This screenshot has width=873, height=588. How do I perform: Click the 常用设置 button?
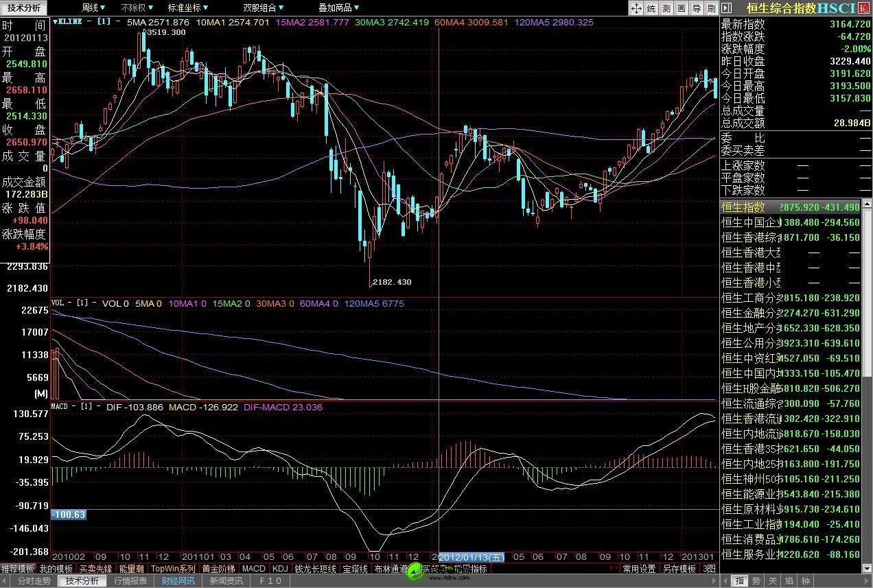coord(640,569)
